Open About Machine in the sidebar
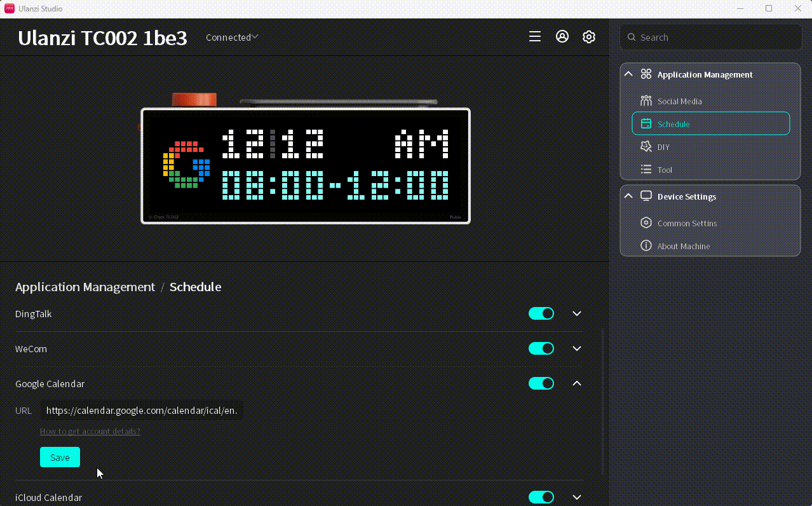 pos(710,246)
